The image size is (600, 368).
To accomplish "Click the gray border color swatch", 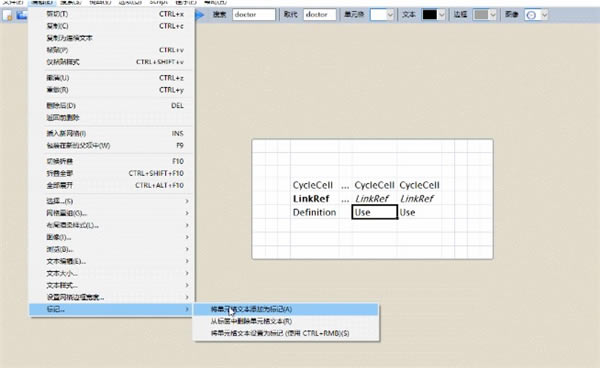I will pyautogui.click(x=481, y=15).
